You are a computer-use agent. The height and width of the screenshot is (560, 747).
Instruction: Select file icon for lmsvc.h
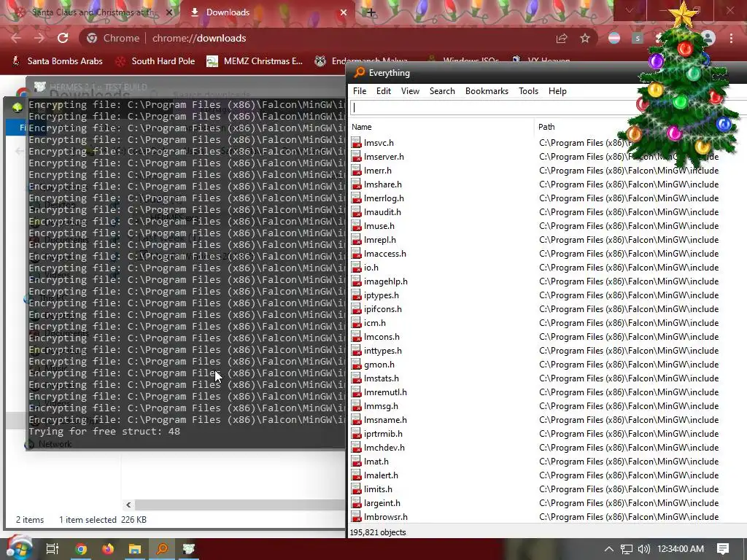356,143
